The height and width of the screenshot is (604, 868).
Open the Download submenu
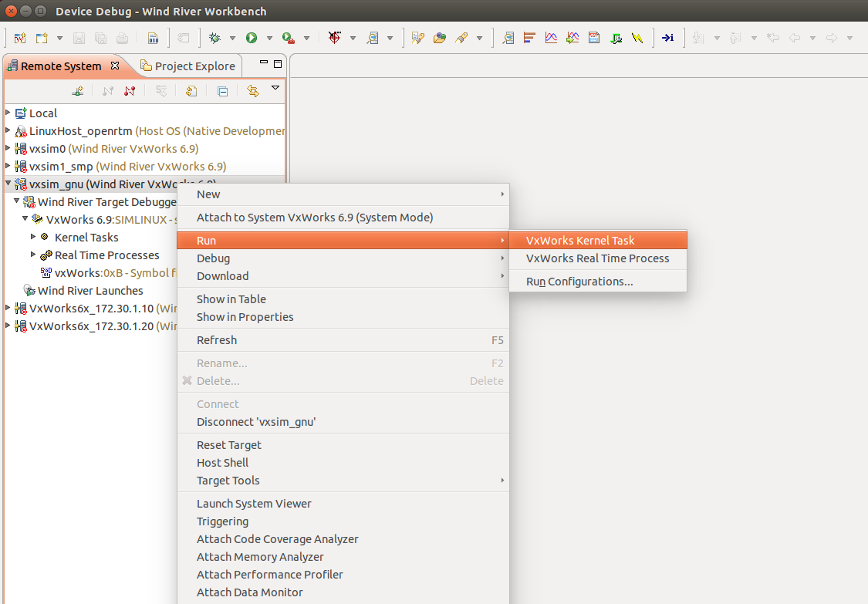(x=343, y=275)
